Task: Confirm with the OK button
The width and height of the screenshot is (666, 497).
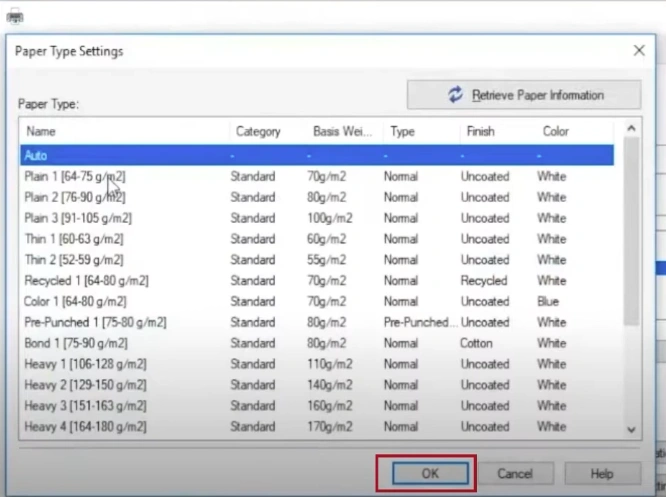Action: tap(430, 473)
